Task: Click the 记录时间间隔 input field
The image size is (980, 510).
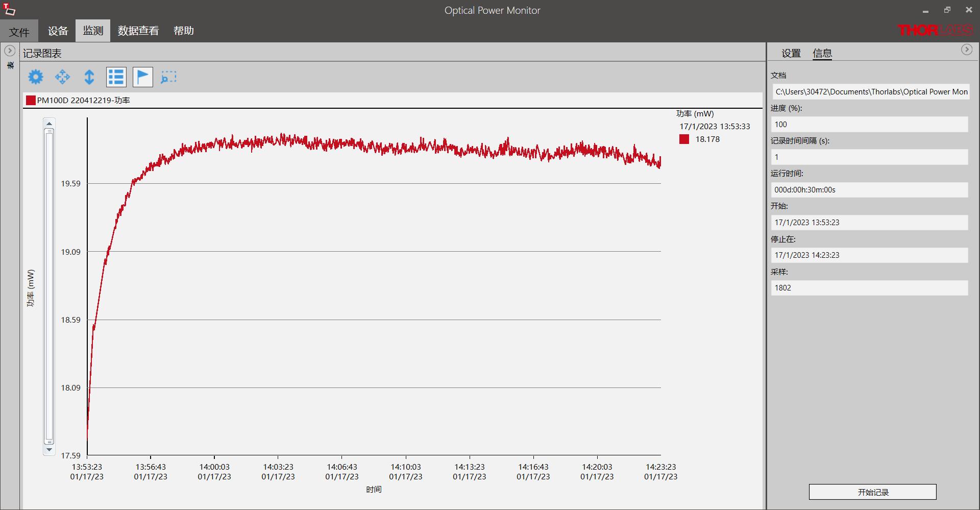Action: 869,157
